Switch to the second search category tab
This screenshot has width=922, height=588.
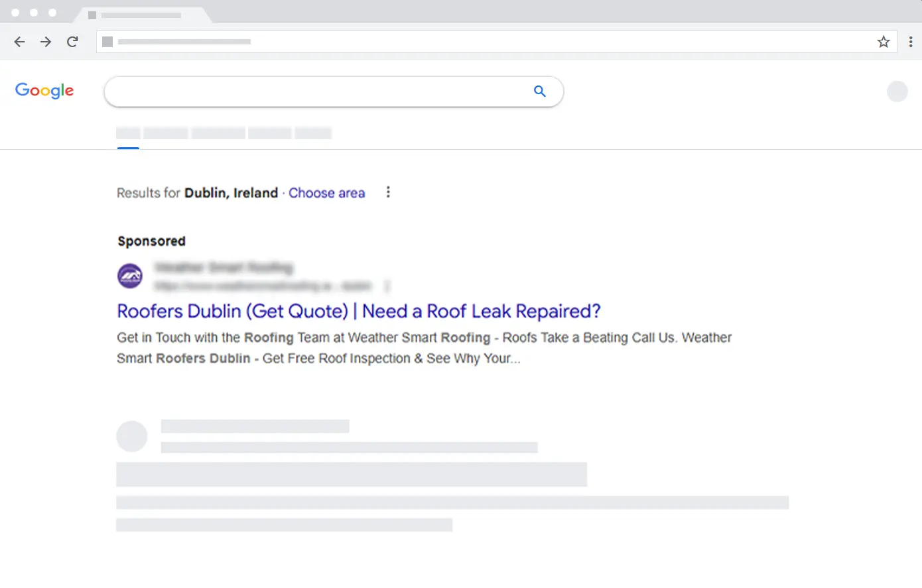pyautogui.click(x=166, y=133)
